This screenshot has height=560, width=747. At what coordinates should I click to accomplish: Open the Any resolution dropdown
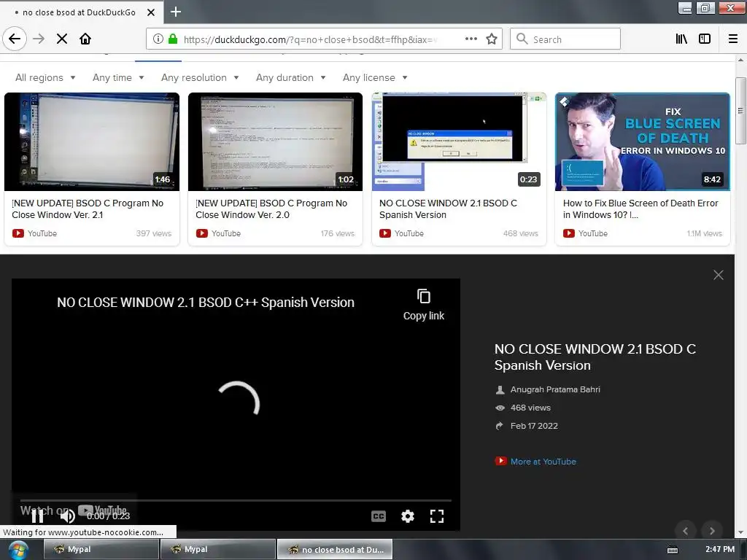click(200, 77)
